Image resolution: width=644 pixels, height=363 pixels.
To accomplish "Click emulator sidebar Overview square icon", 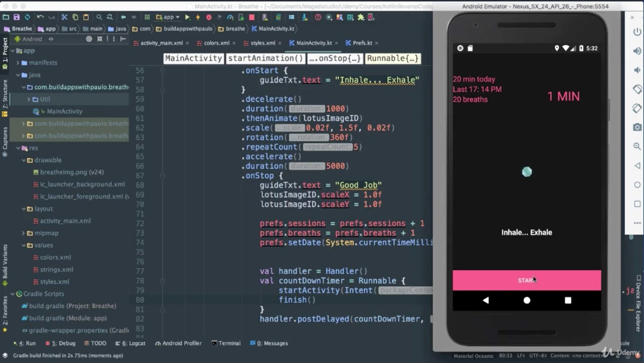I will click(x=637, y=204).
